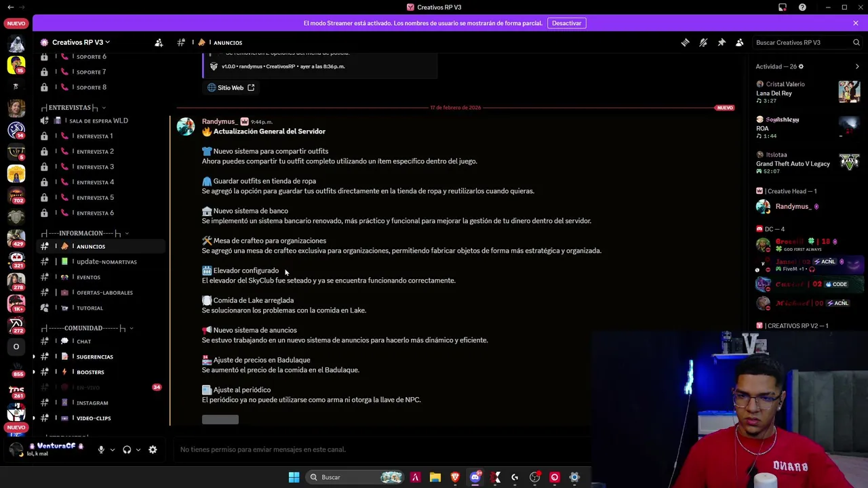Open Actividad settings gear icon

pos(801,66)
